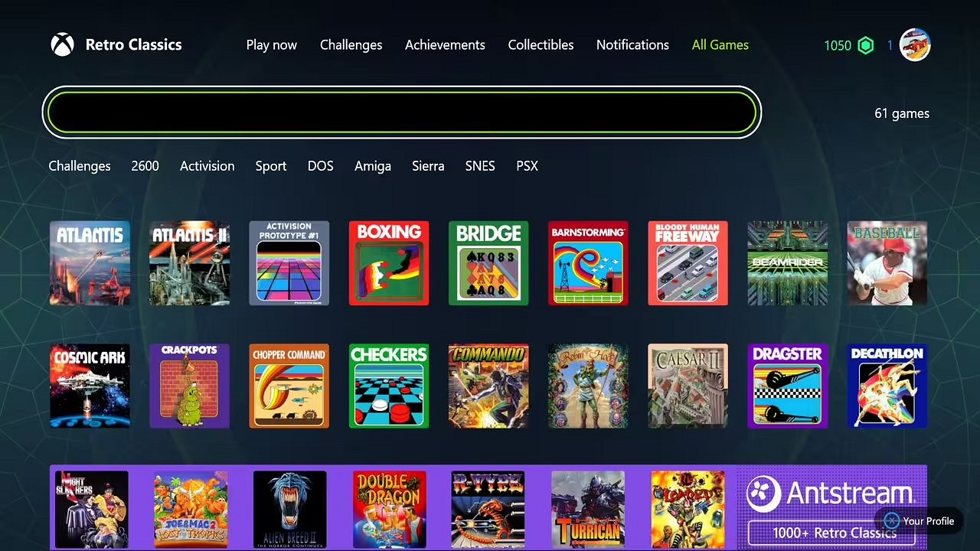Select the Your Profile button icon
Screen dimensions: 980x551
890,521
